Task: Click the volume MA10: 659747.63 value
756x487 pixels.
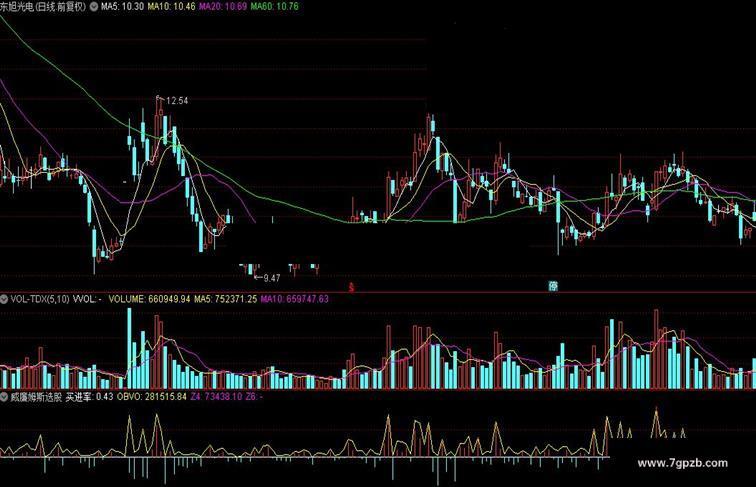Action: (295, 299)
